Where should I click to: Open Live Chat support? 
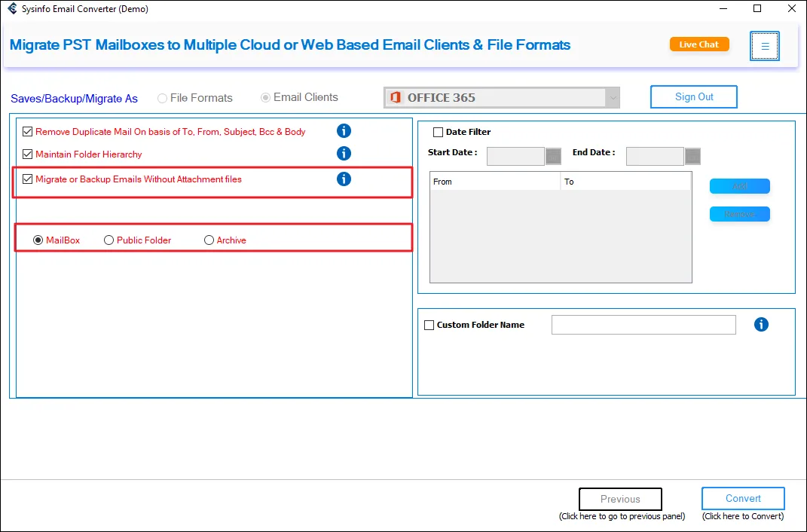pyautogui.click(x=699, y=44)
